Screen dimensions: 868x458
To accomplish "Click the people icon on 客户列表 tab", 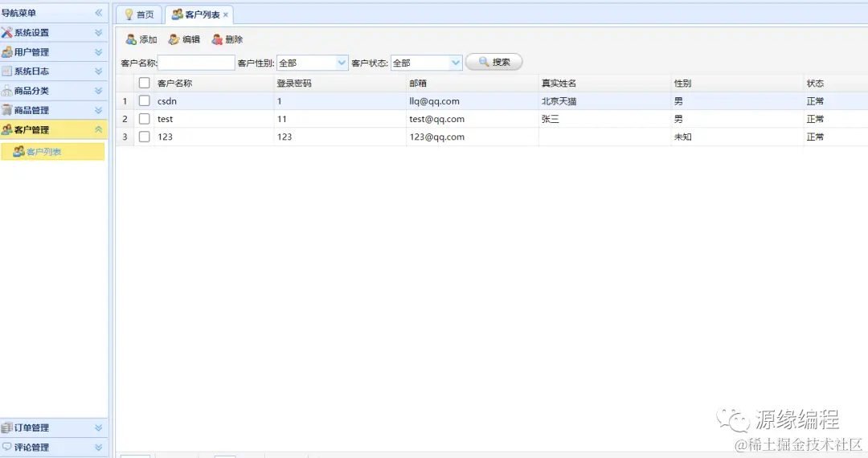I will 177,14.
